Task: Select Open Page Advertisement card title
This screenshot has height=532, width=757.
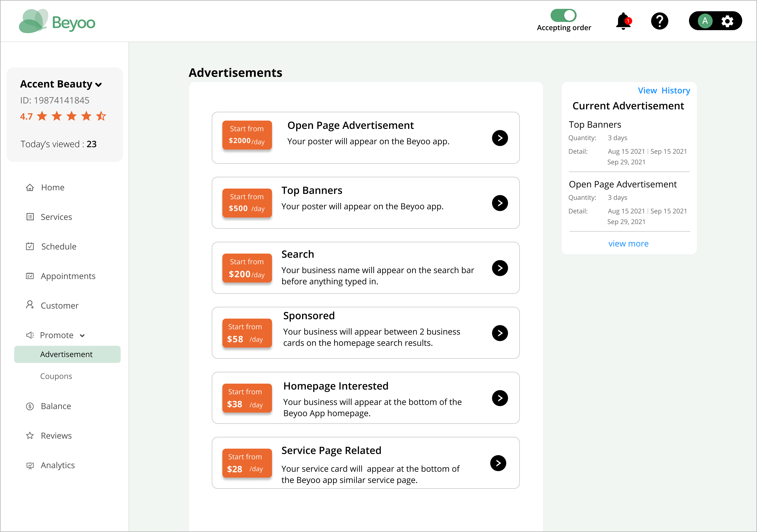Action: [351, 126]
